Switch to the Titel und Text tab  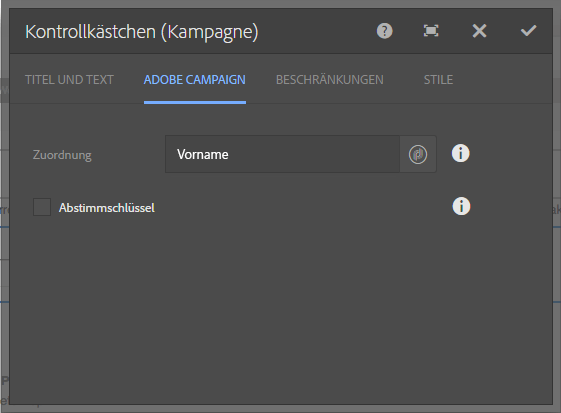69,79
